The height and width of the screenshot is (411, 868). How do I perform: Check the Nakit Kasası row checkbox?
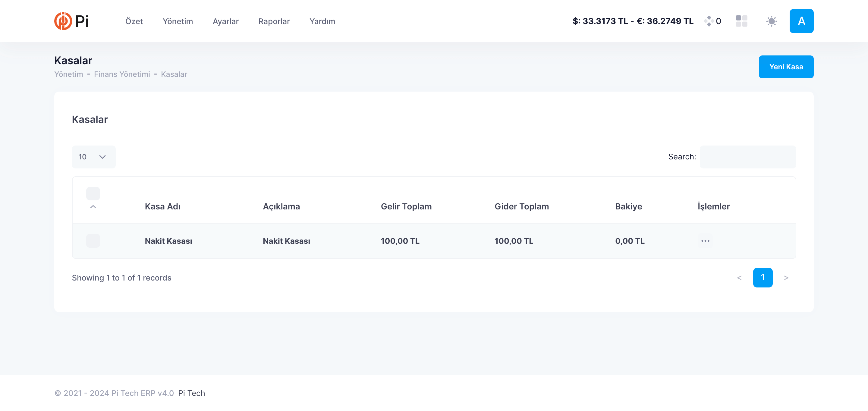coord(93,241)
